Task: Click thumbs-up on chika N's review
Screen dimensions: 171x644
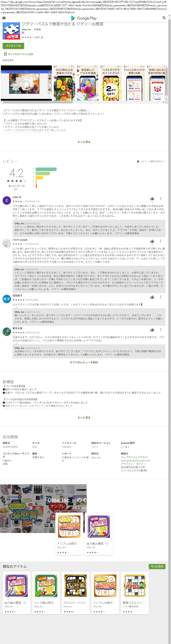Action: pyautogui.click(x=152, y=199)
